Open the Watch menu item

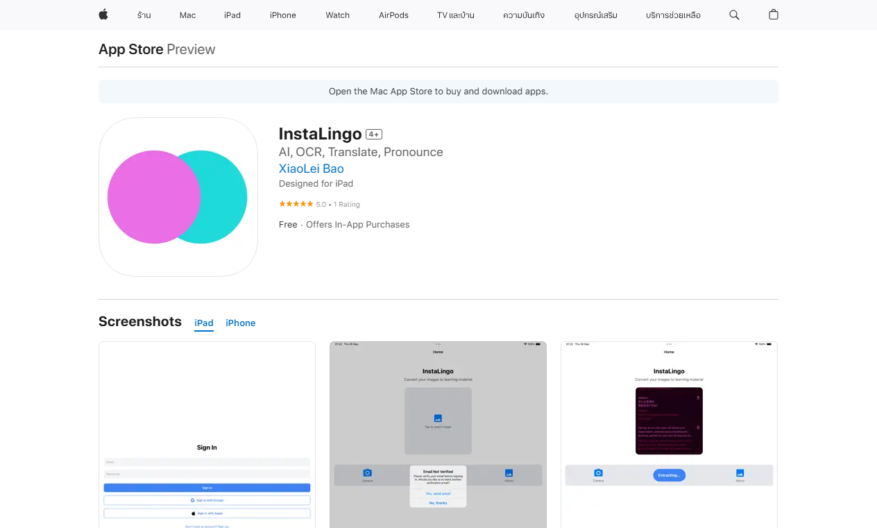tap(337, 15)
